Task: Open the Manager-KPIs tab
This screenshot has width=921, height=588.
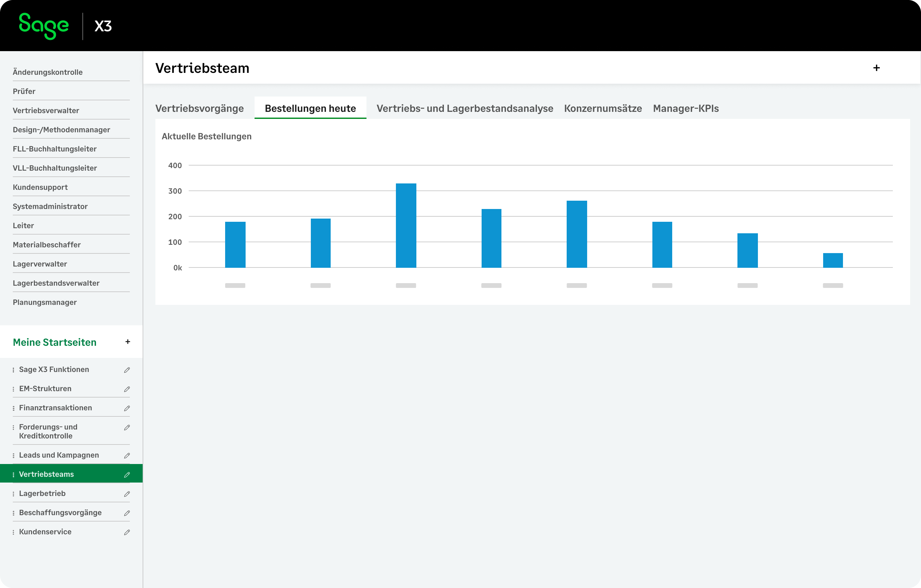Action: pyautogui.click(x=685, y=108)
